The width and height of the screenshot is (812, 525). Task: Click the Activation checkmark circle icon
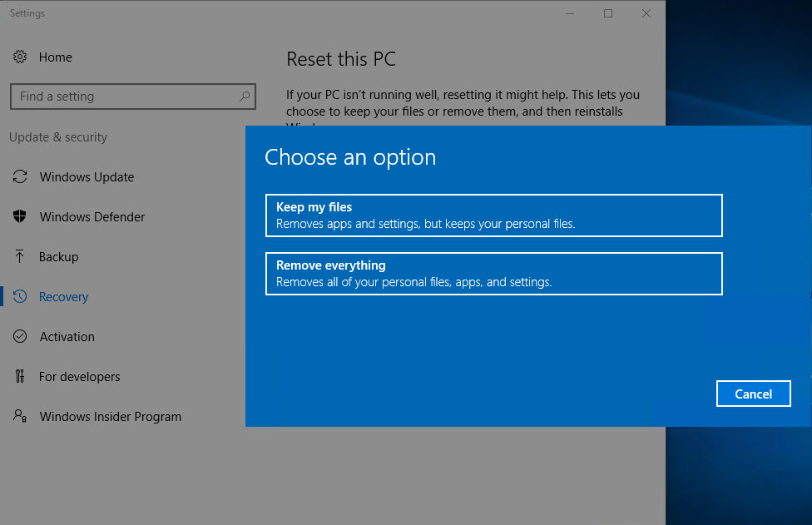point(20,336)
